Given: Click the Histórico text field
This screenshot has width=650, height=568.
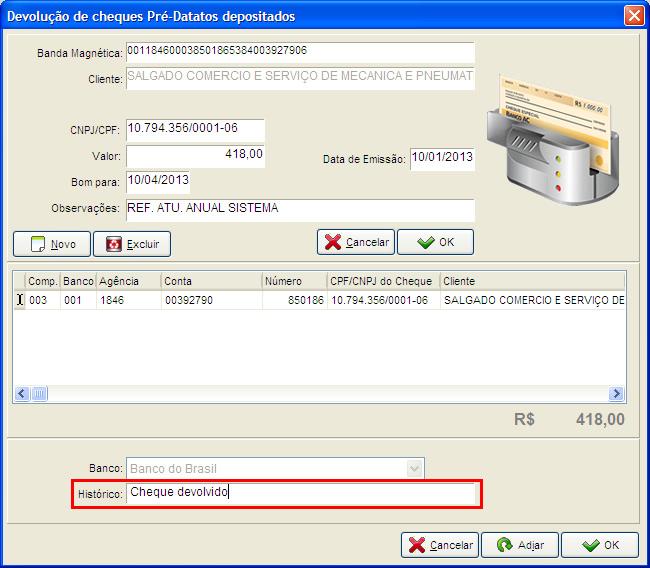Looking at the screenshot, I should tap(300, 493).
